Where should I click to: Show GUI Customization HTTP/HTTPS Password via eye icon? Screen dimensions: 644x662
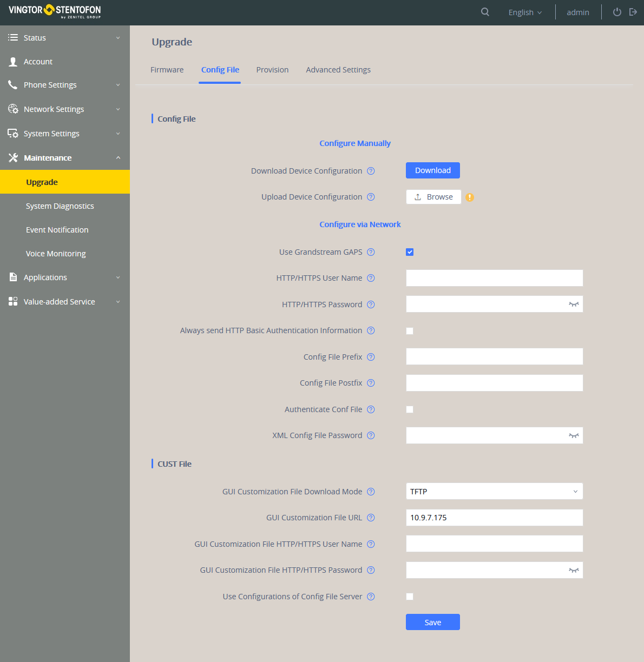point(574,570)
